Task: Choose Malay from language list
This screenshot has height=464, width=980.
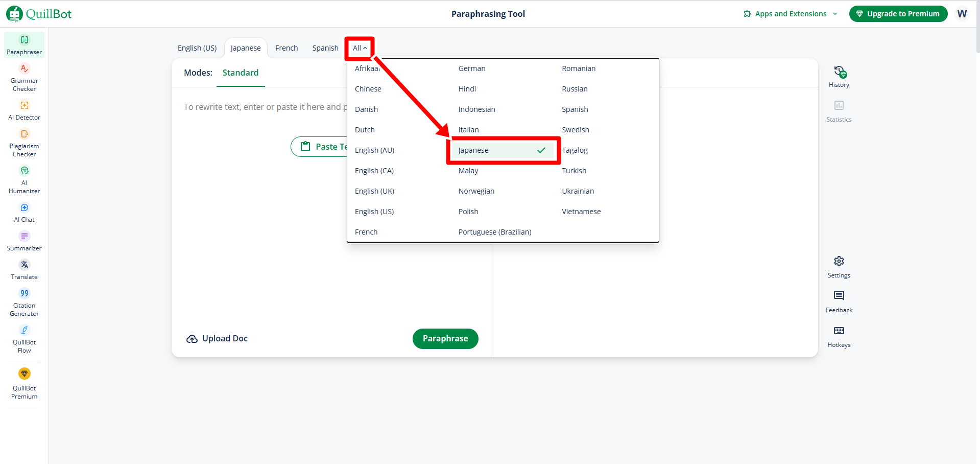Action: click(503, 171)
